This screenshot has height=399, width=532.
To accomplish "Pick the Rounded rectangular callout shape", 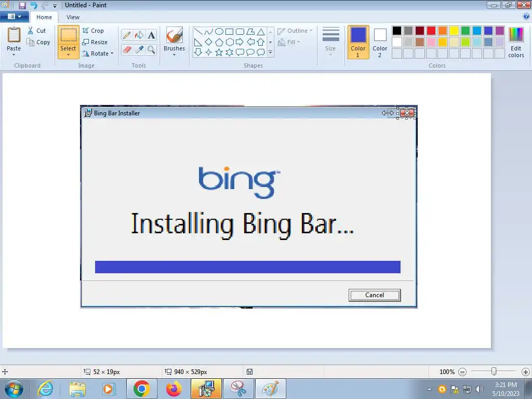I will [240, 52].
